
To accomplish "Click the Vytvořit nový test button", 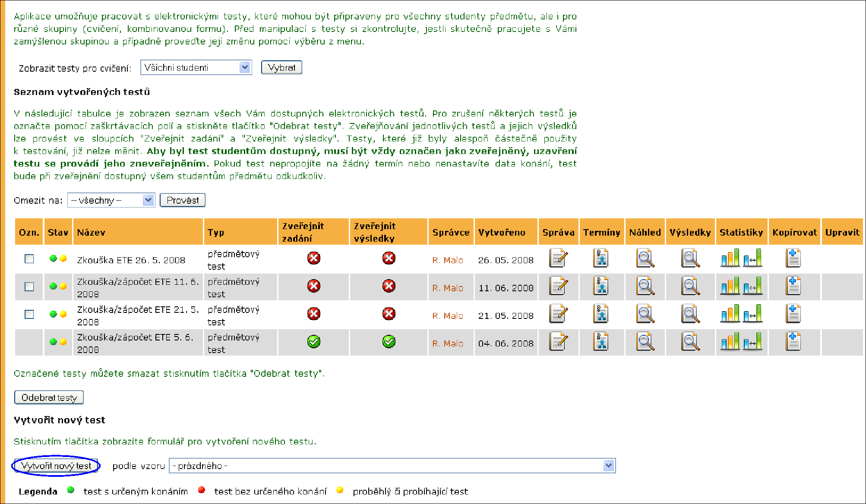I will (x=56, y=466).
